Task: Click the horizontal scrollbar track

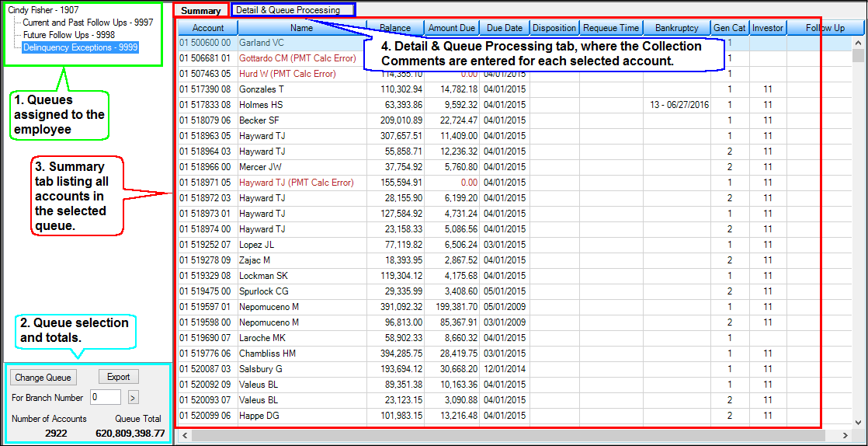Action: [515, 435]
